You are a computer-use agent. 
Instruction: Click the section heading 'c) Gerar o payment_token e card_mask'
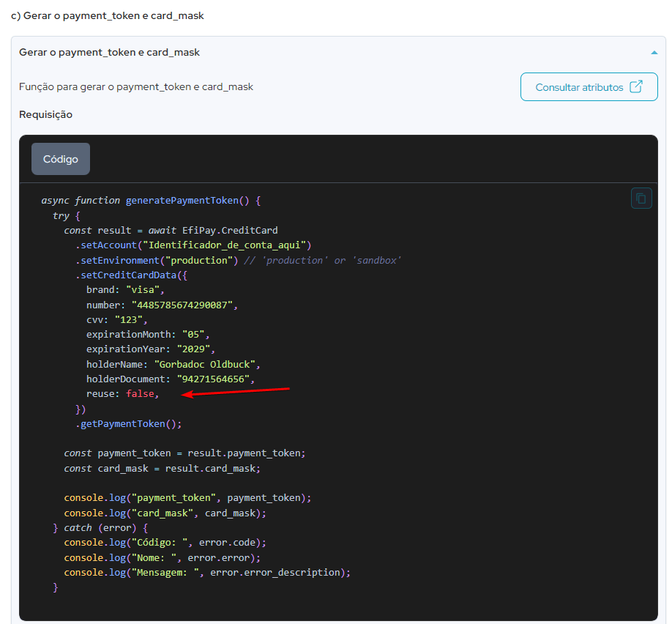[x=107, y=16]
